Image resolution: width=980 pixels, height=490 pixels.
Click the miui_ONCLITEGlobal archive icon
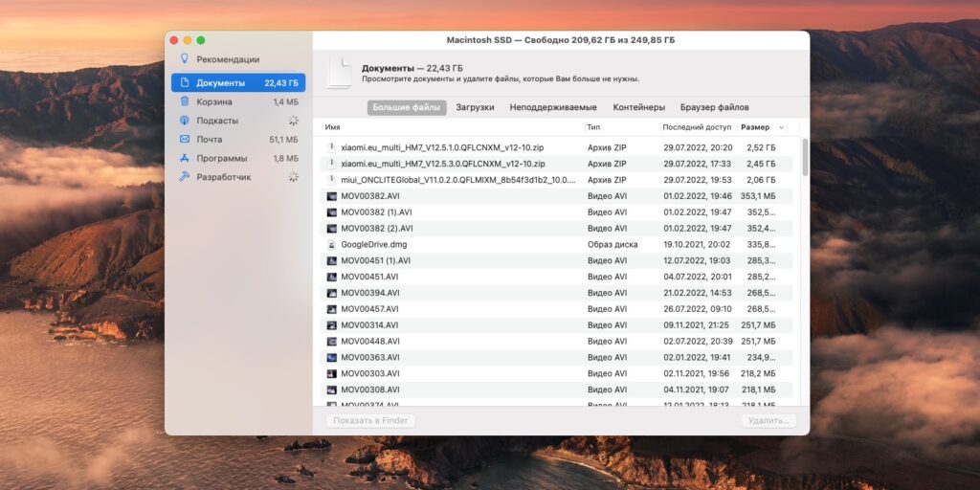coord(332,180)
